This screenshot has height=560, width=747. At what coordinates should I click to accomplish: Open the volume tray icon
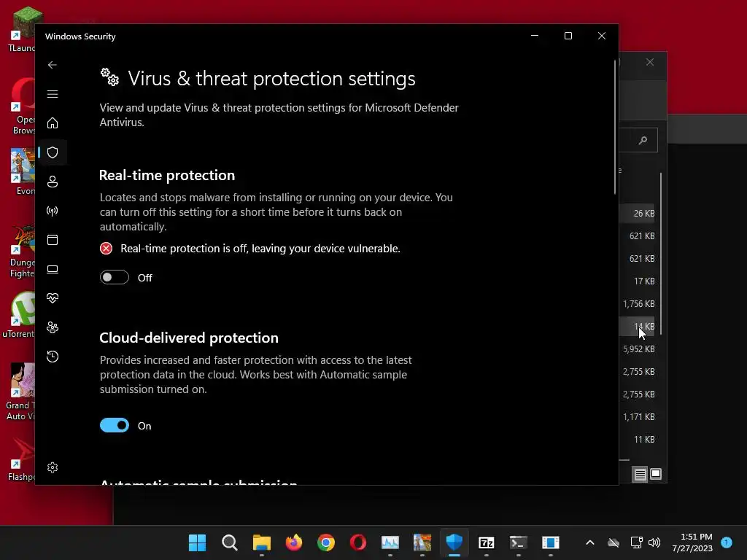coord(654,542)
